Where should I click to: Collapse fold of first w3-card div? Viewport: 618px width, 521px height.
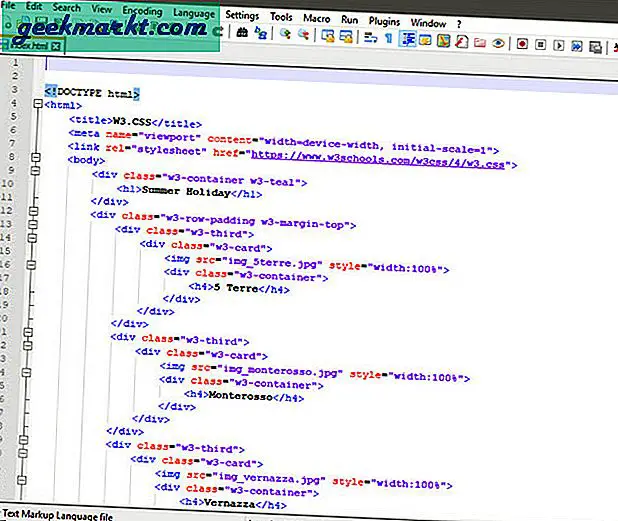point(33,238)
